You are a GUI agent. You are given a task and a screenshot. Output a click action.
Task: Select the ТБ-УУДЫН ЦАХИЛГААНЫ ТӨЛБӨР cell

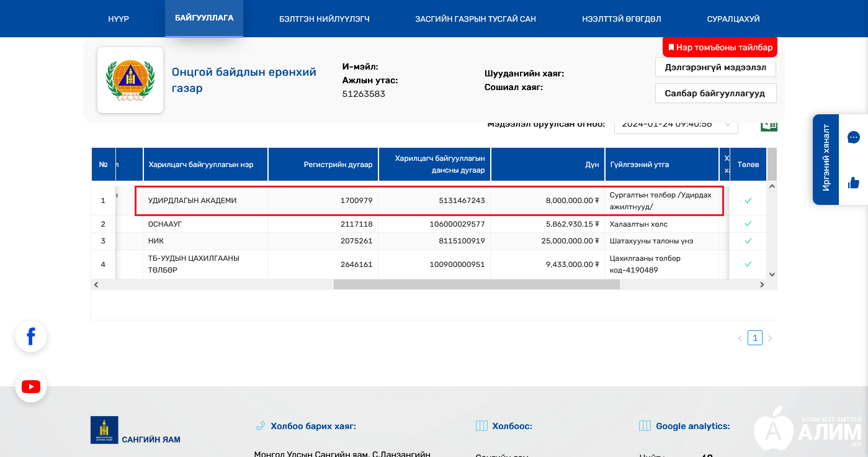(205, 264)
